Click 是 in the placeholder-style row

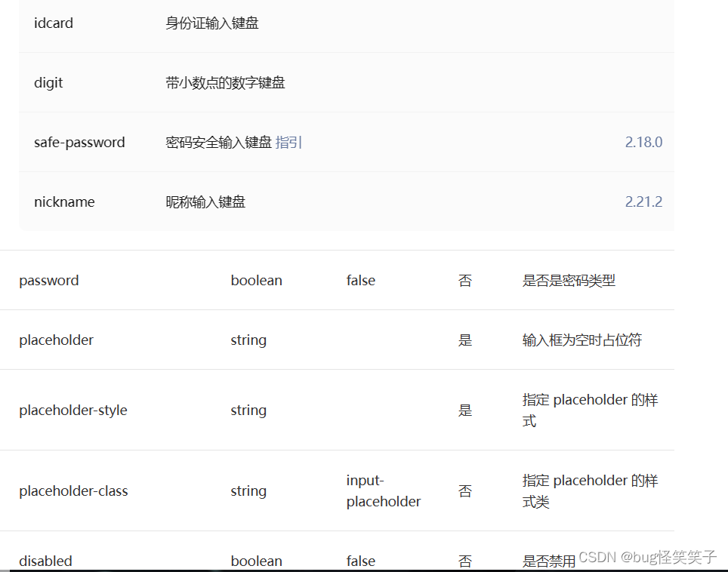click(x=464, y=410)
